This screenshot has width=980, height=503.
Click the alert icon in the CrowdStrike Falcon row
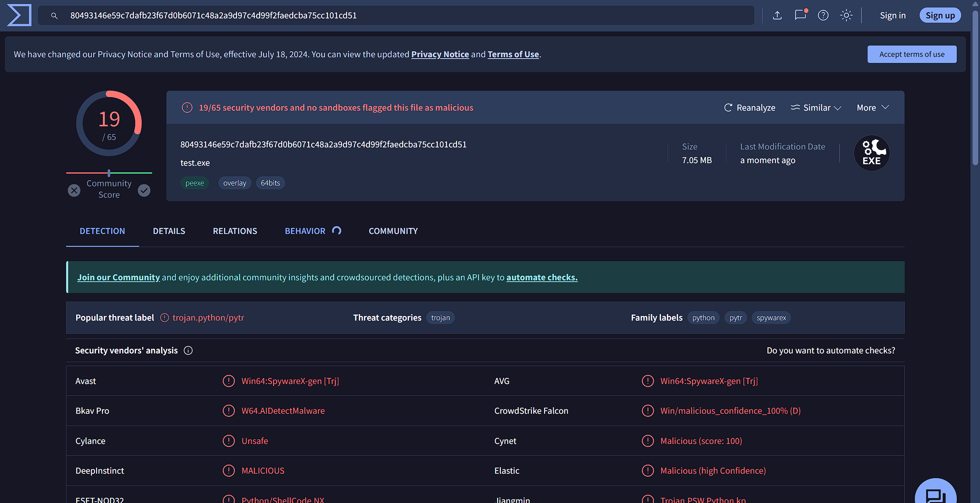[x=647, y=411]
